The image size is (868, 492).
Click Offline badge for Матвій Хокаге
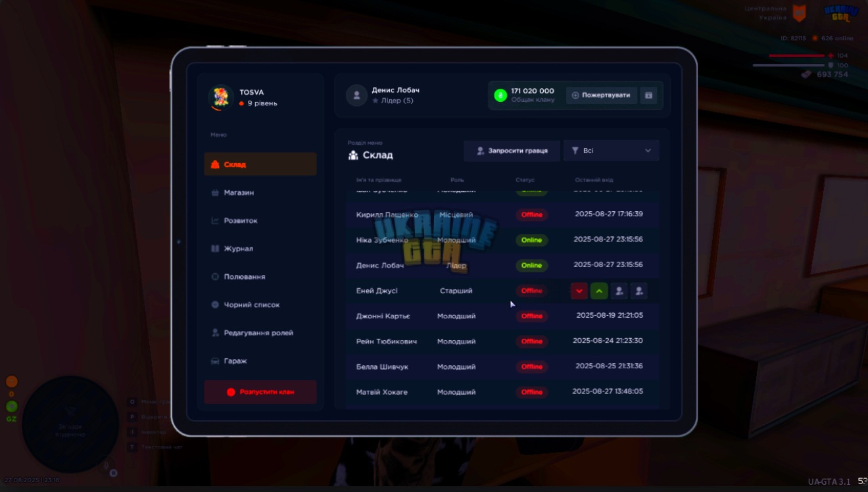[532, 392]
